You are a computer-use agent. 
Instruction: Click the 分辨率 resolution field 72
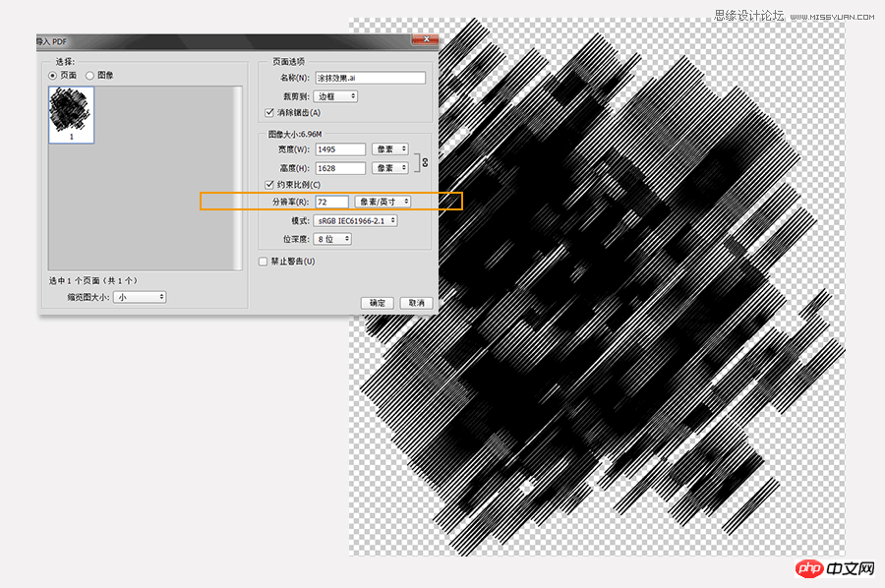coord(331,202)
